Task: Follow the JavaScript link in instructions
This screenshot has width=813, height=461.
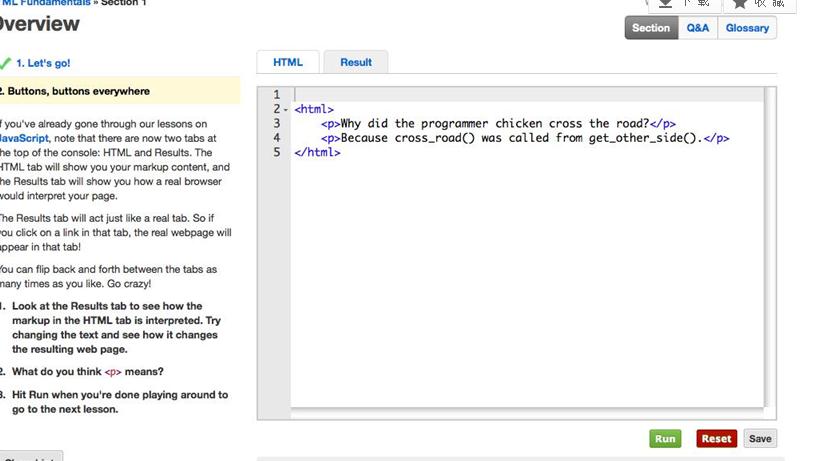Action: (x=24, y=138)
